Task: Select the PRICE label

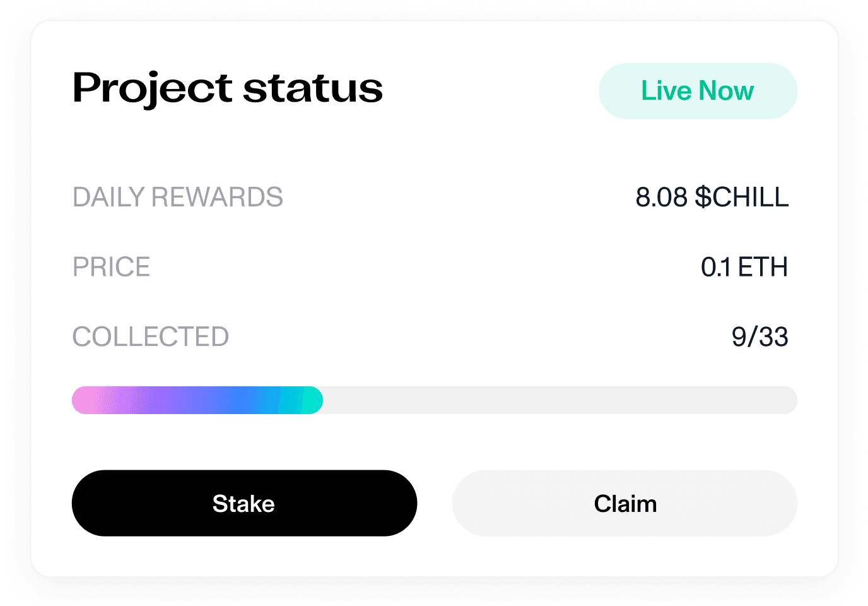Action: pos(111,267)
